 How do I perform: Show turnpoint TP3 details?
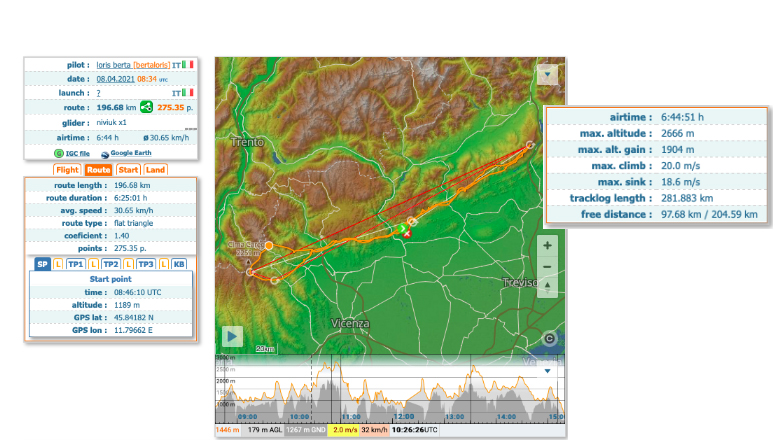click(145, 263)
